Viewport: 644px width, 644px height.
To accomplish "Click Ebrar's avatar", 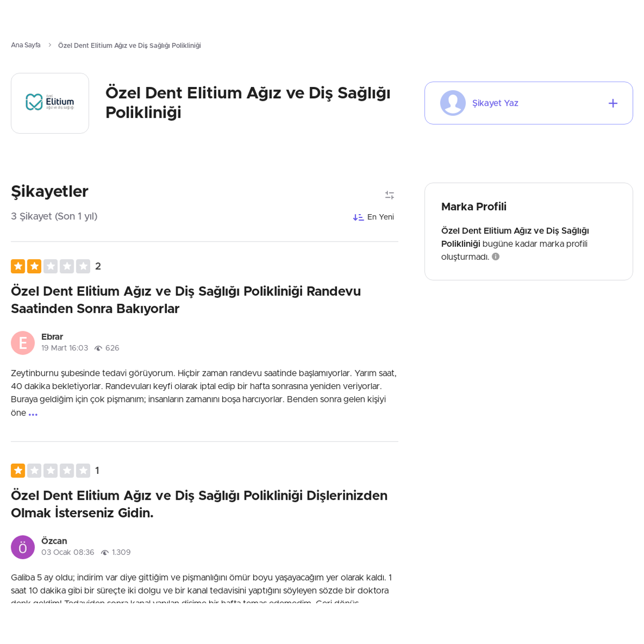I will (x=23, y=343).
